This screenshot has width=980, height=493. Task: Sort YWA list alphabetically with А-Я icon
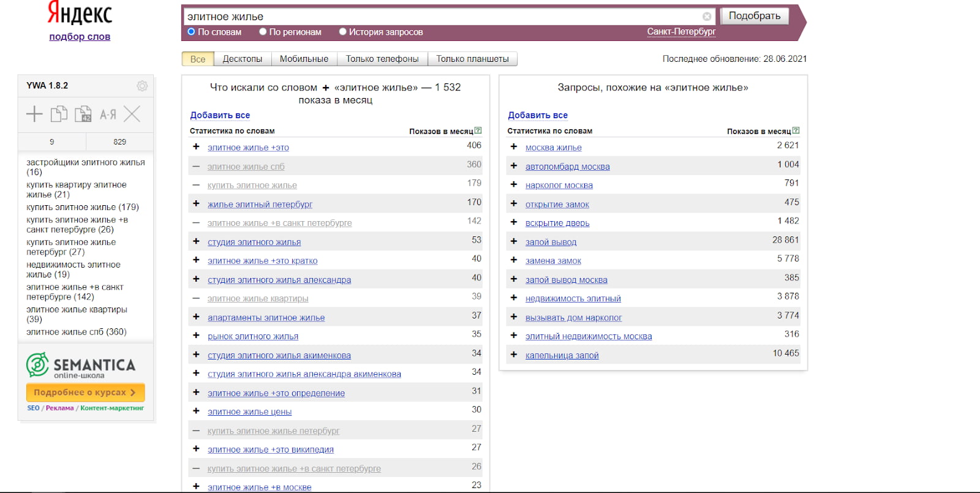tap(108, 114)
